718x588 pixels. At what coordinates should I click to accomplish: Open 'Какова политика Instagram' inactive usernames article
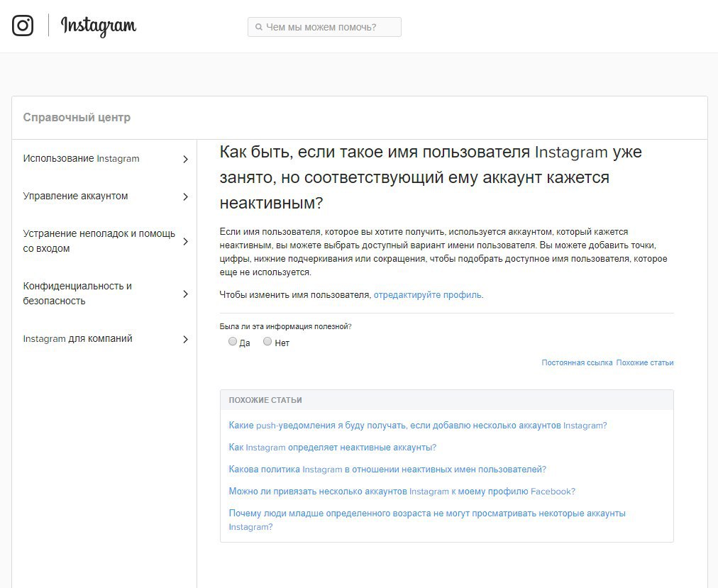click(x=387, y=470)
